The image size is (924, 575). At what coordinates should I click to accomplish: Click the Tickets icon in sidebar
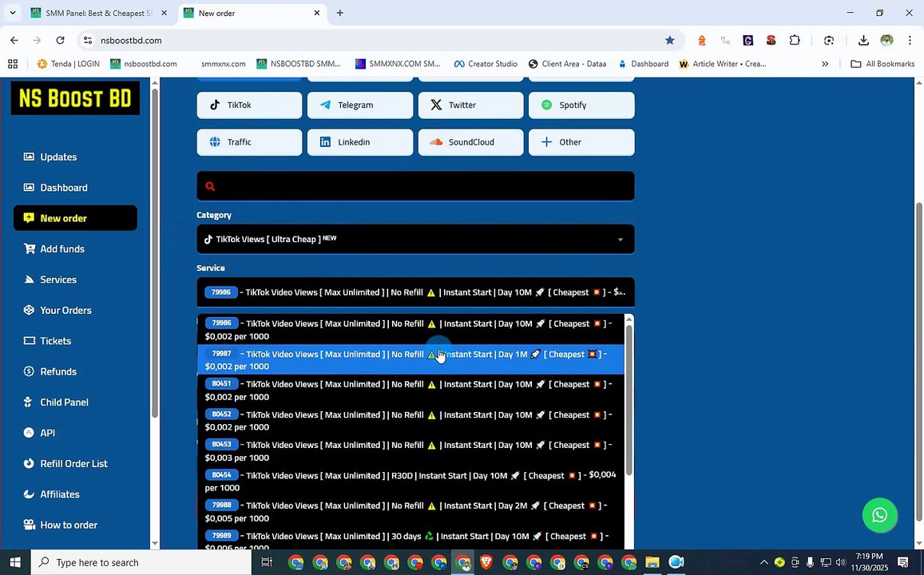click(29, 340)
